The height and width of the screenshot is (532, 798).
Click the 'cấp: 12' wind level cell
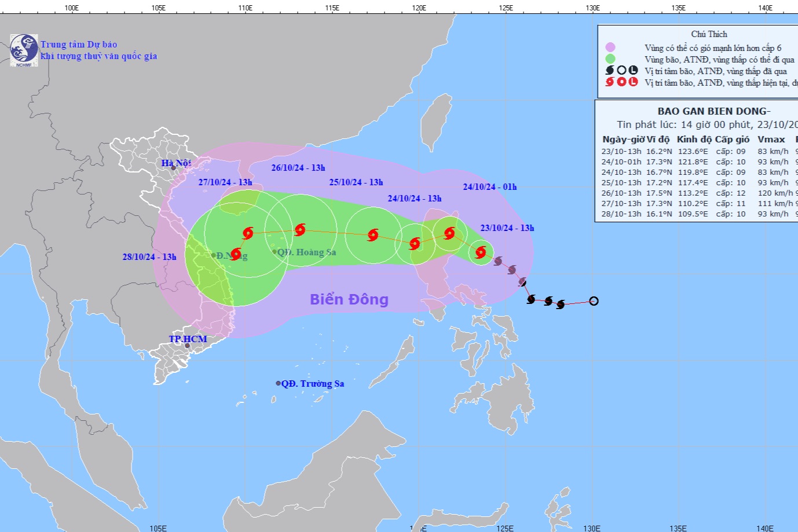tap(731, 193)
